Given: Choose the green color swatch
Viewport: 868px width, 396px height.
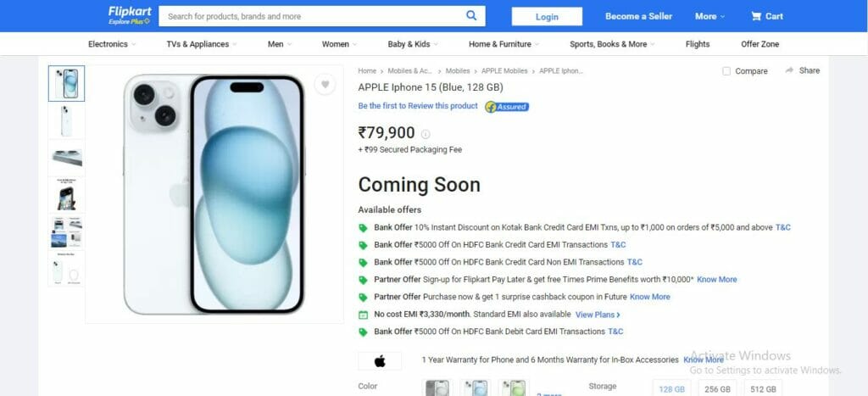Looking at the screenshot, I should tap(514, 388).
